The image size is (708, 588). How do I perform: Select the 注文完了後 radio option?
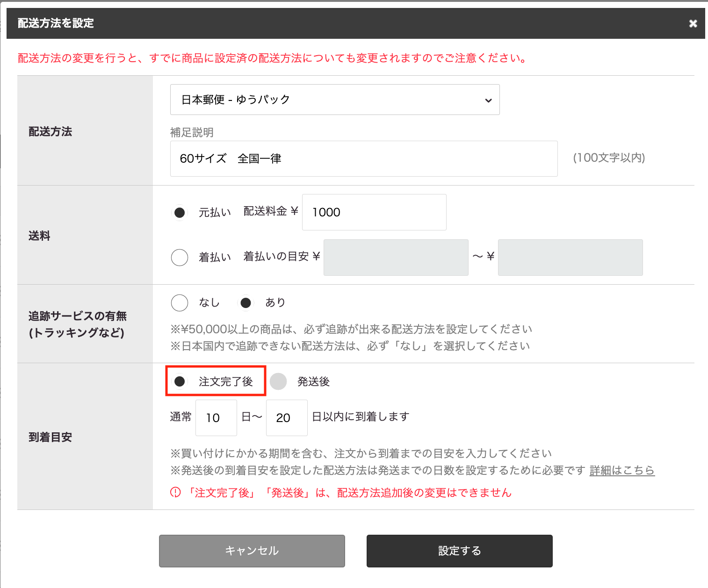(x=180, y=381)
